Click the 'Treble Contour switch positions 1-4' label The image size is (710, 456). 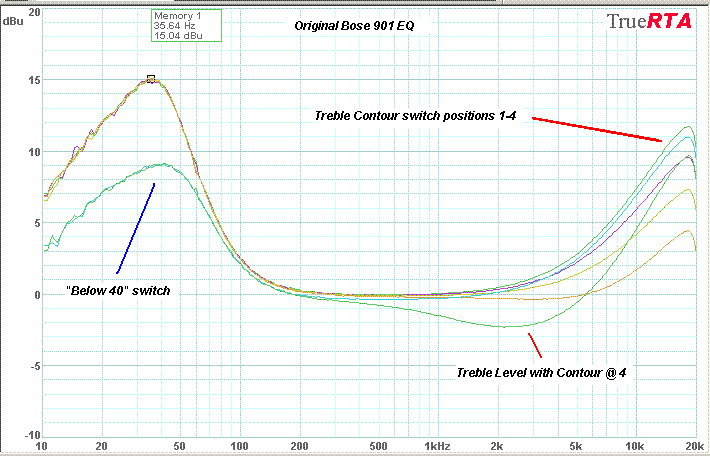tap(415, 116)
